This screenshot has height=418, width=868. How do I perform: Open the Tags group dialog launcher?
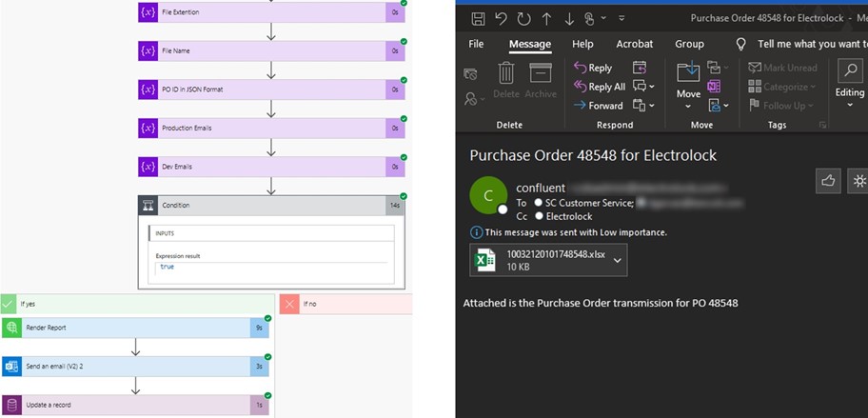coord(822,125)
